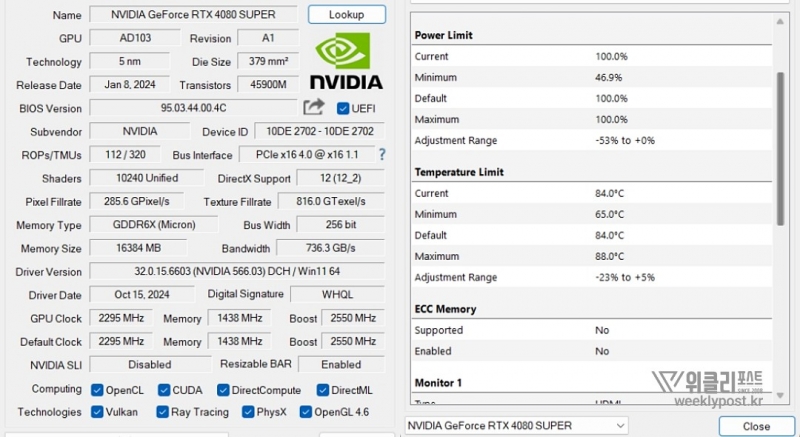
Task: Click the Device ID field value
Action: tap(320, 131)
